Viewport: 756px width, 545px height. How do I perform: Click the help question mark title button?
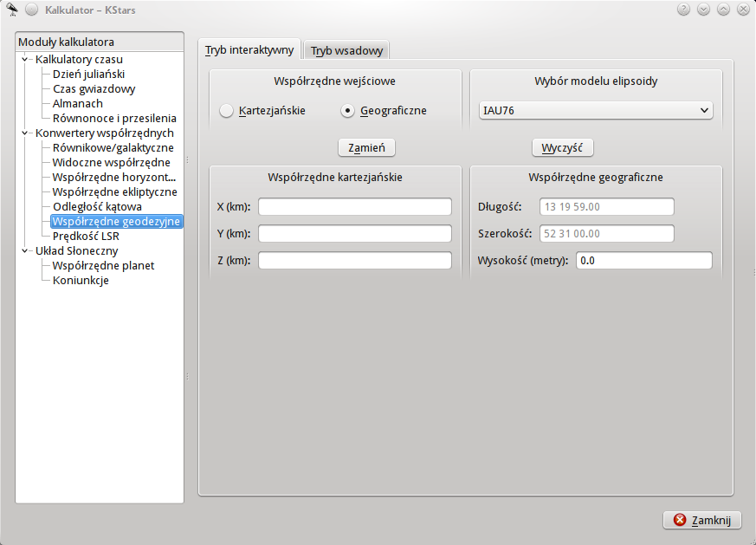(683, 10)
